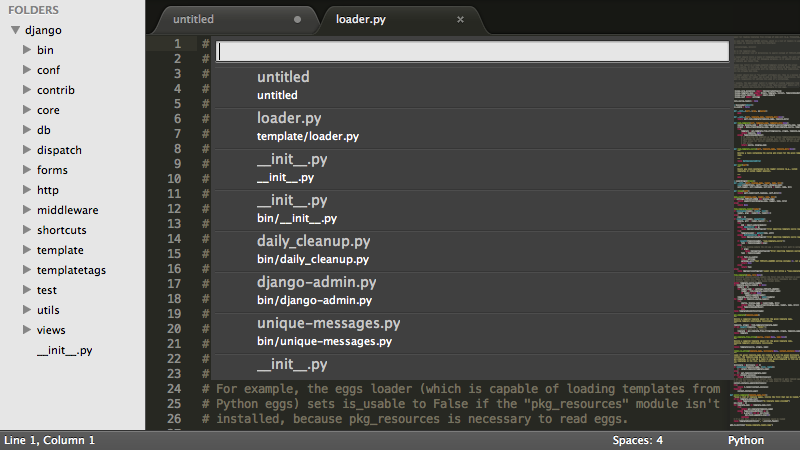Select the template folder name
This screenshot has height=450, width=800.
[60, 250]
